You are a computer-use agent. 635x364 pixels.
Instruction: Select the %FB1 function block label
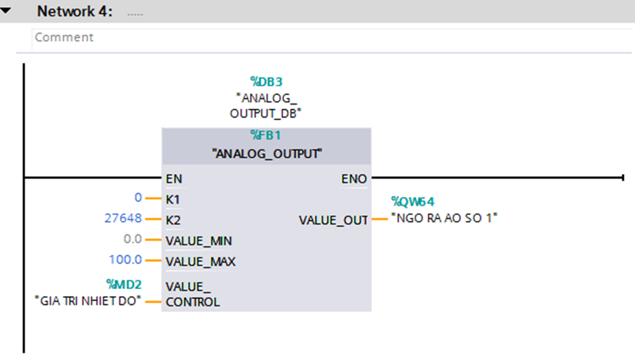point(266,135)
